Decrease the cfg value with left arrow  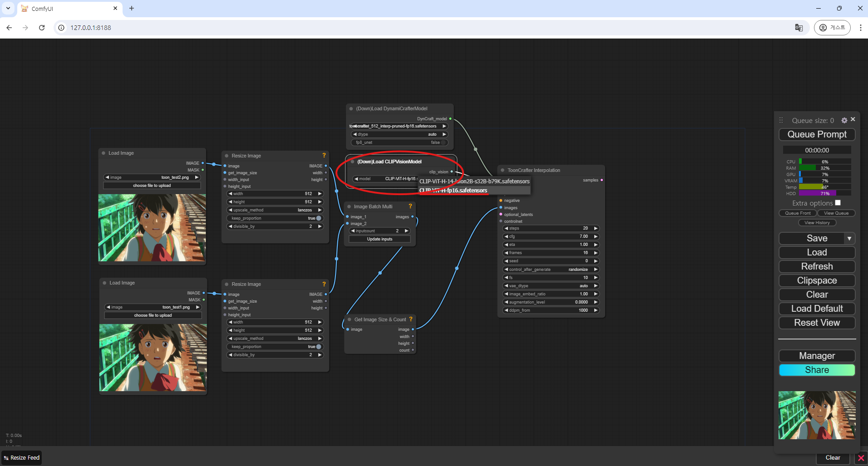506,236
